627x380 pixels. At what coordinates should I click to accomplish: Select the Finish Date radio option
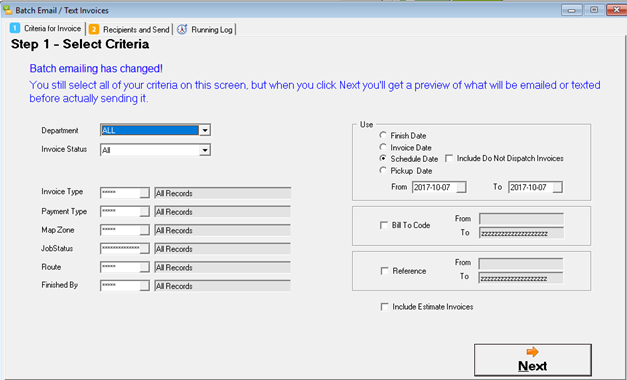[383, 135]
